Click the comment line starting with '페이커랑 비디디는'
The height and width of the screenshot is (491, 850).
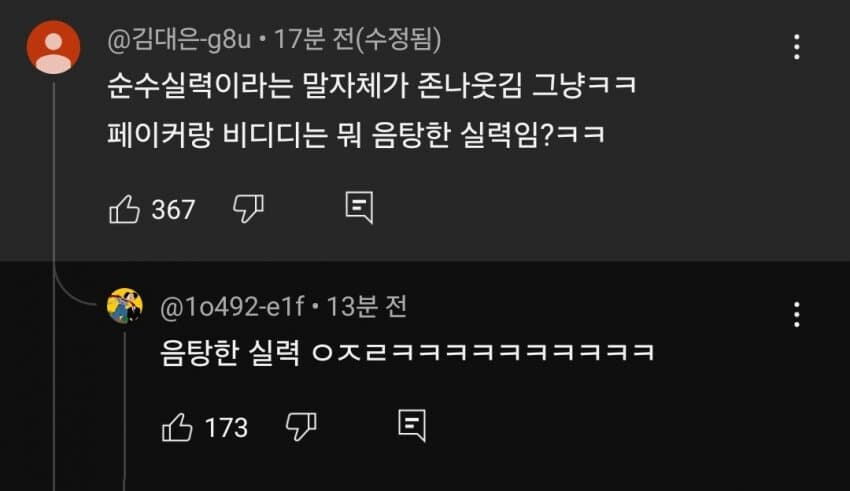click(356, 134)
